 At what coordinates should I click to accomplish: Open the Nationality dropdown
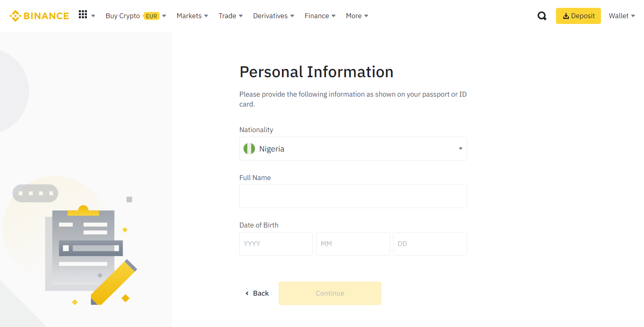(353, 149)
